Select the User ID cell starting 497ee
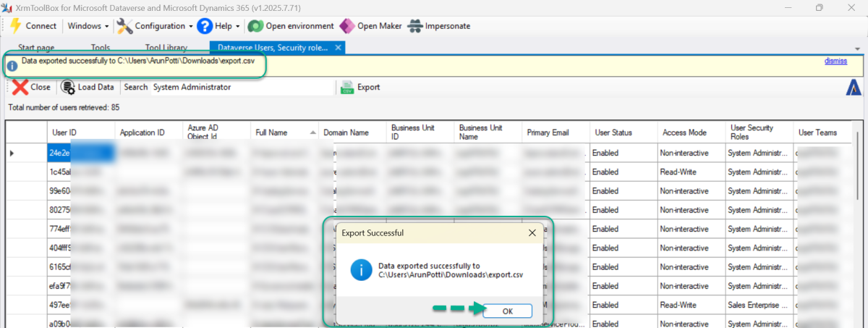Viewport: 868px width, 328px height. tap(81, 304)
